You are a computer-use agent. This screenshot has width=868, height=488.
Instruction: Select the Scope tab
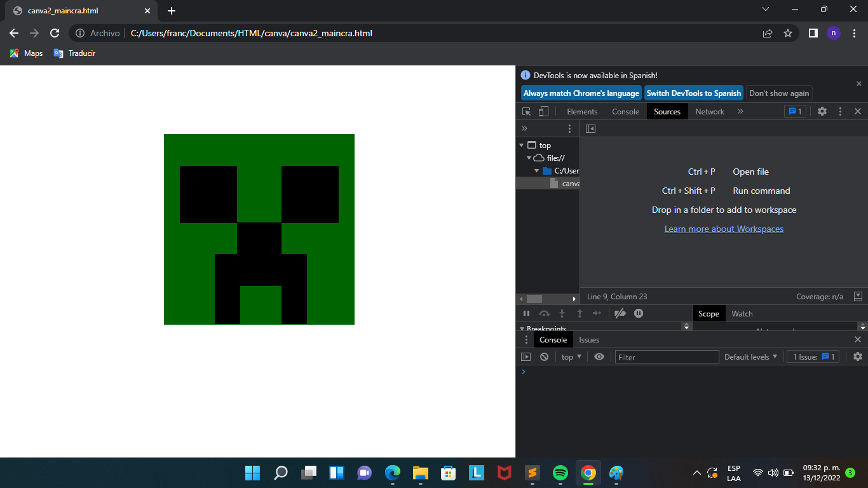[x=709, y=313]
